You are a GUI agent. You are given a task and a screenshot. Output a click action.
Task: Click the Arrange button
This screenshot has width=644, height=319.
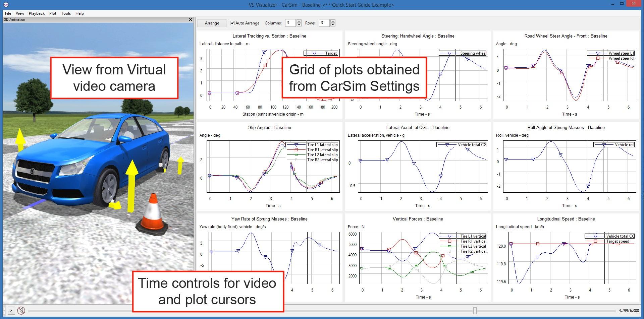pyautogui.click(x=212, y=23)
